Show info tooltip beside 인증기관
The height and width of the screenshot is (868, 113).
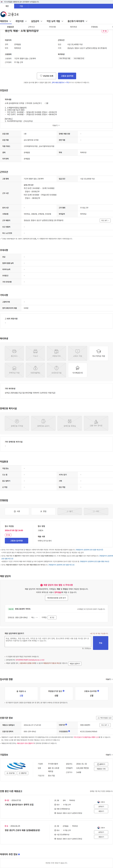tap(66, 725)
